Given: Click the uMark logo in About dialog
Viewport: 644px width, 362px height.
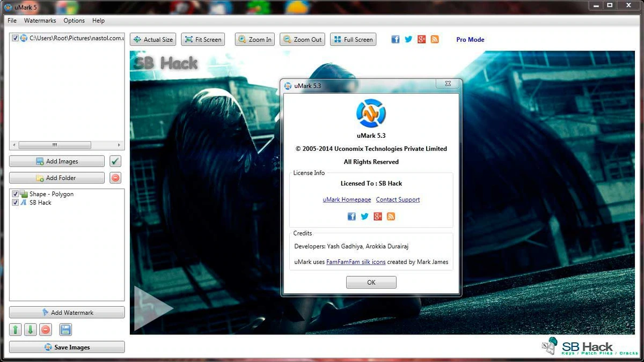Looking at the screenshot, I should coord(371,114).
